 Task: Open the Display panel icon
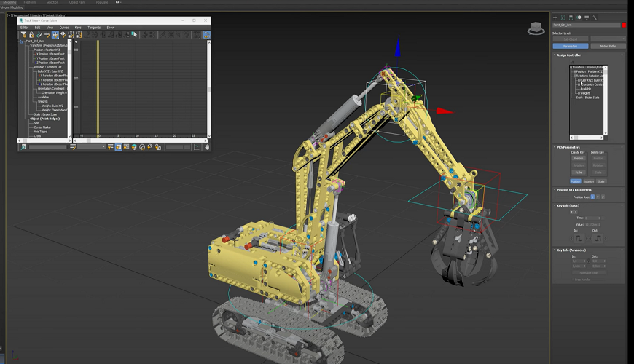point(587,17)
